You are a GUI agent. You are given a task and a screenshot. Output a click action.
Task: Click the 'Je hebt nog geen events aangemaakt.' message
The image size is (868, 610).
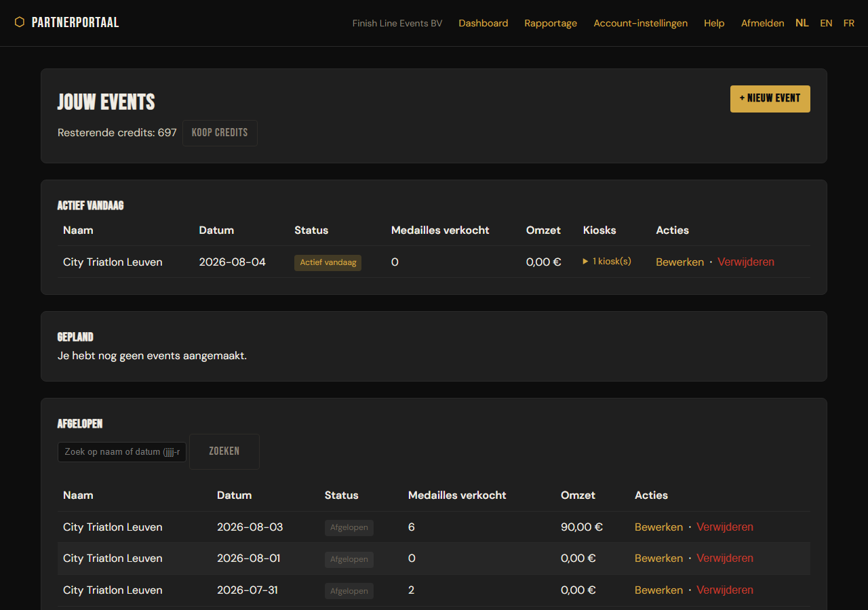coord(152,356)
